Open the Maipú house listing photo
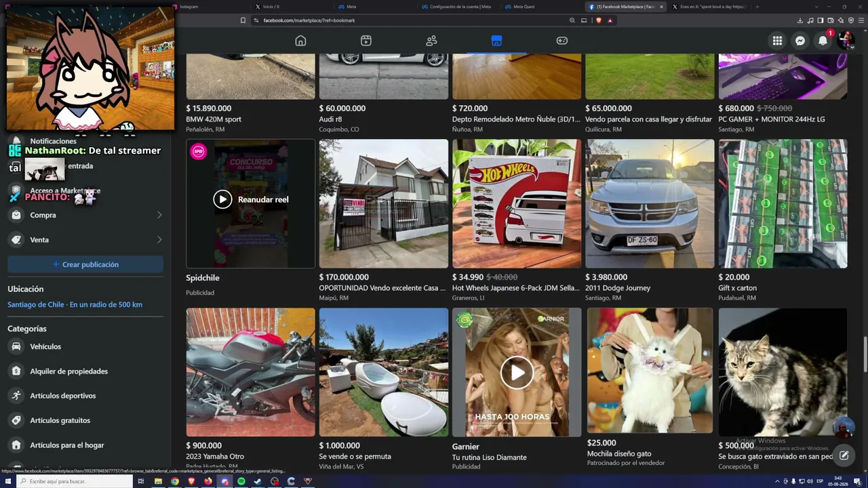The height and width of the screenshot is (488, 868). tap(384, 203)
